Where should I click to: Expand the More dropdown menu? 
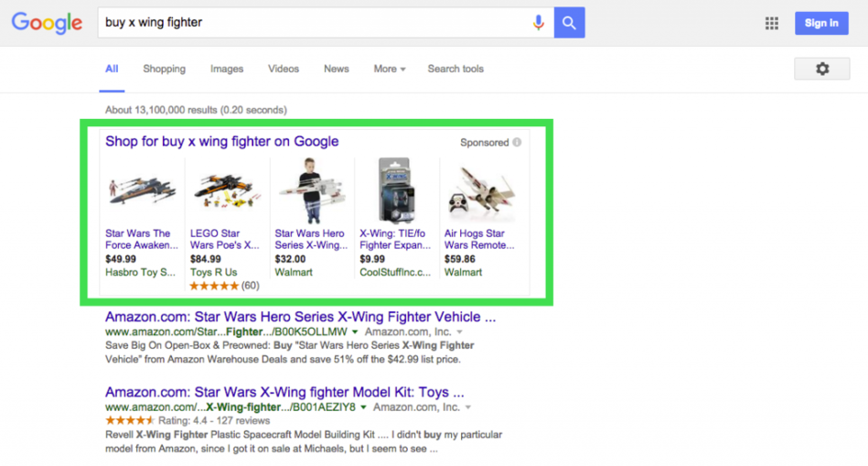coord(389,69)
